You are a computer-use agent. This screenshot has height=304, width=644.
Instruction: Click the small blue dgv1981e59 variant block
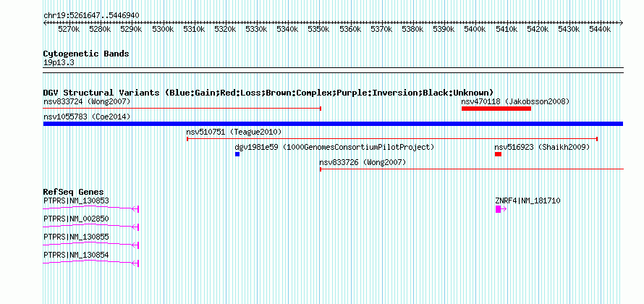(x=237, y=154)
